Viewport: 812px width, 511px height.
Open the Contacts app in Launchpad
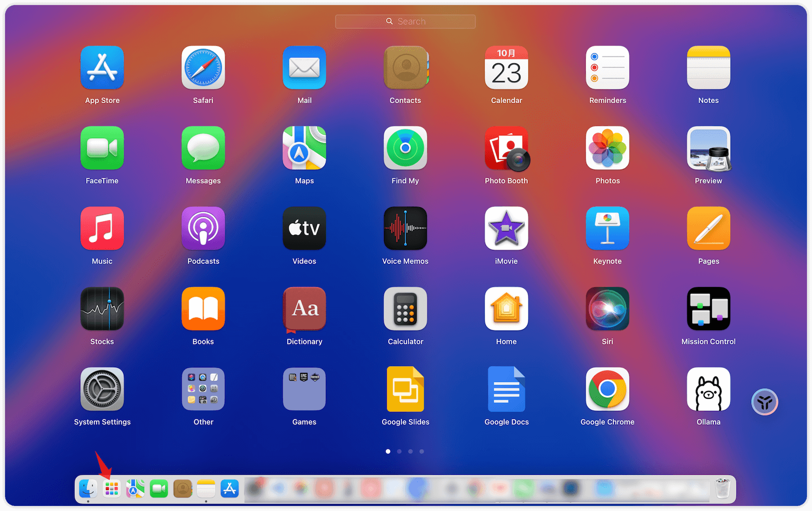[405, 68]
